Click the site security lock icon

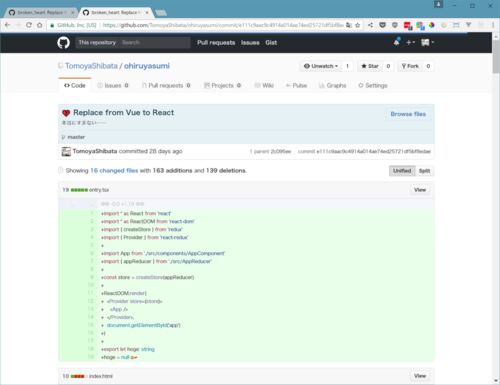click(52, 25)
